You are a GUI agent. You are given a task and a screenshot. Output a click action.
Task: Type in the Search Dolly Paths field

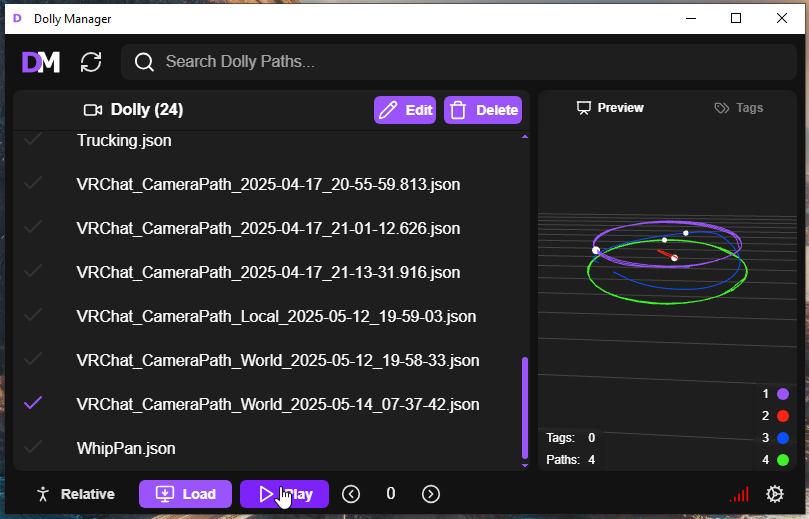click(x=470, y=62)
